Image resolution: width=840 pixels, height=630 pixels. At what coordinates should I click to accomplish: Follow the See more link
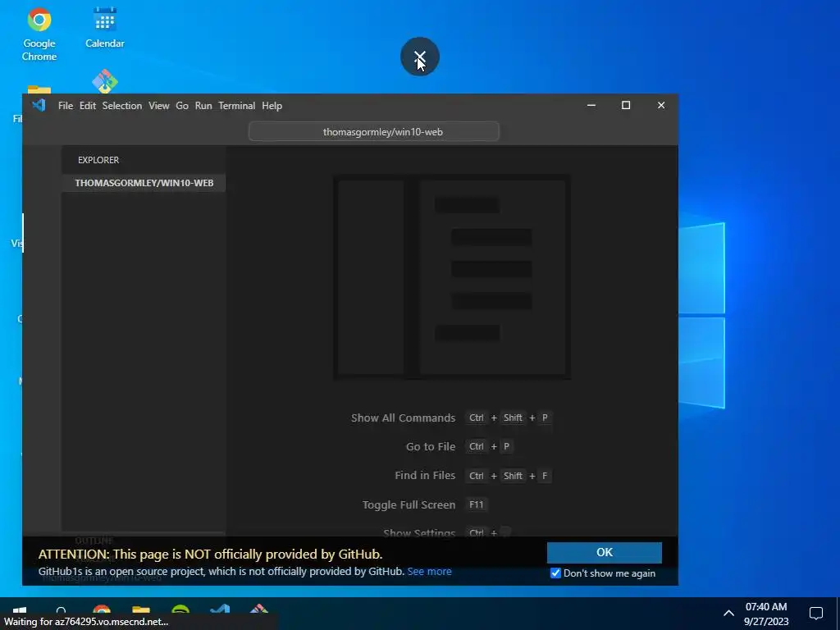429,572
